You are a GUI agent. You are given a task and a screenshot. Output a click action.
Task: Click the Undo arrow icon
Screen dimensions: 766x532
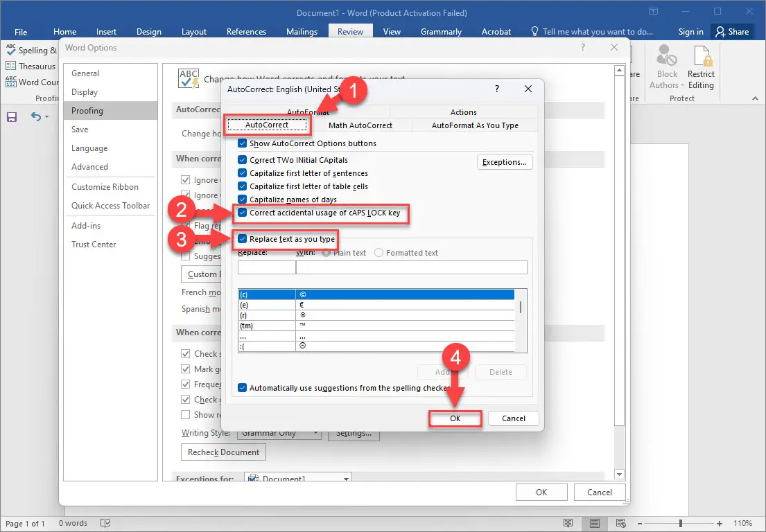pyautogui.click(x=35, y=116)
